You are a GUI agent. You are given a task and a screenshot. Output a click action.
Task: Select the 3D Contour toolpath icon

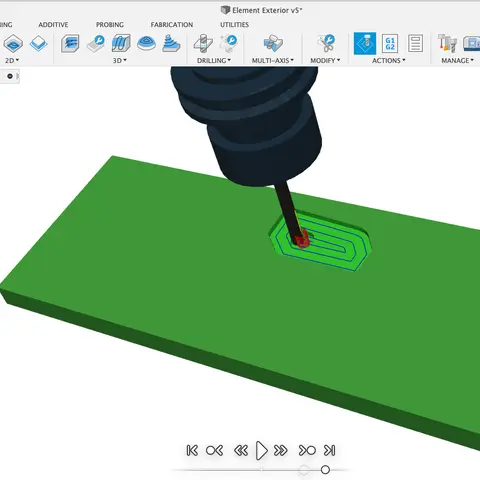[x=146, y=43]
